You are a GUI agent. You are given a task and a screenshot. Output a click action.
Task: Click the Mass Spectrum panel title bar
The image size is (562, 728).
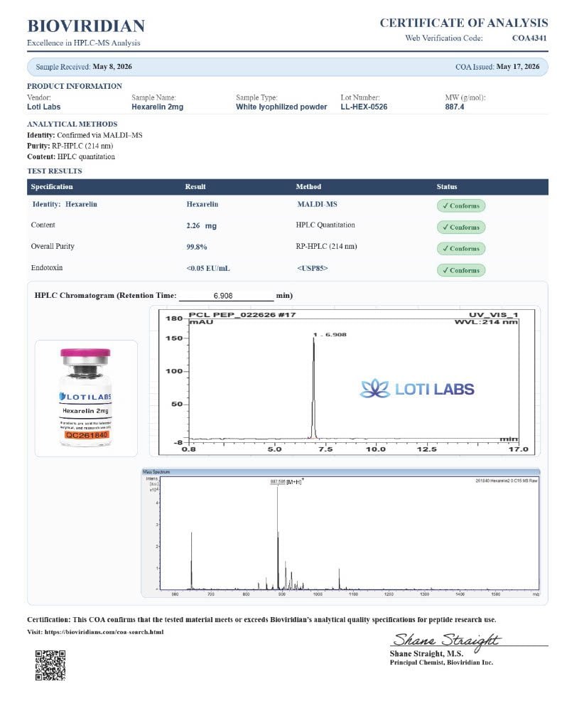341,472
